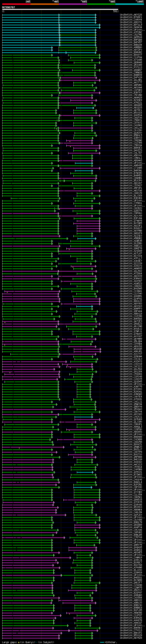This screenshot has width=146, height=644.
Task: Click the query end position 591
Action: click(115, 11)
